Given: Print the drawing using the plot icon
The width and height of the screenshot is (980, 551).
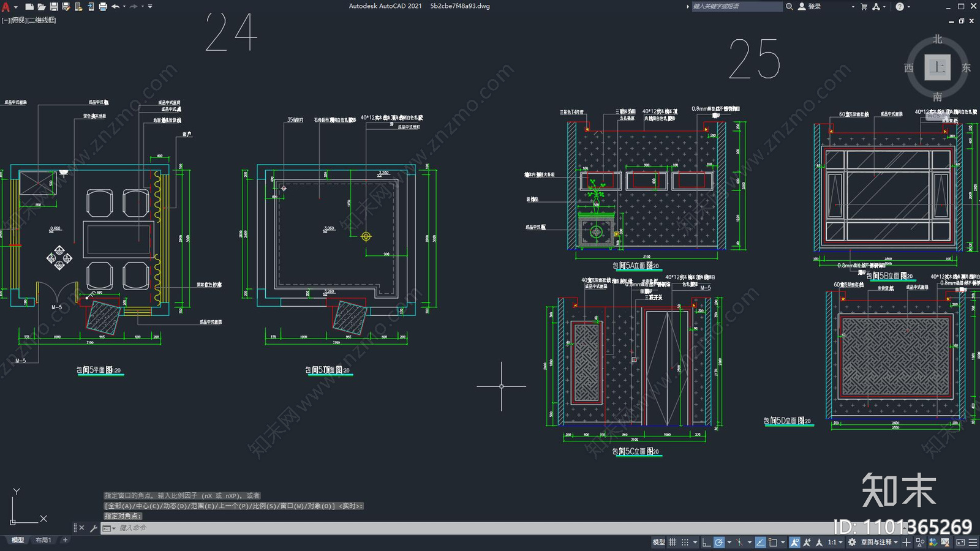Looking at the screenshot, I should pyautogui.click(x=103, y=7).
